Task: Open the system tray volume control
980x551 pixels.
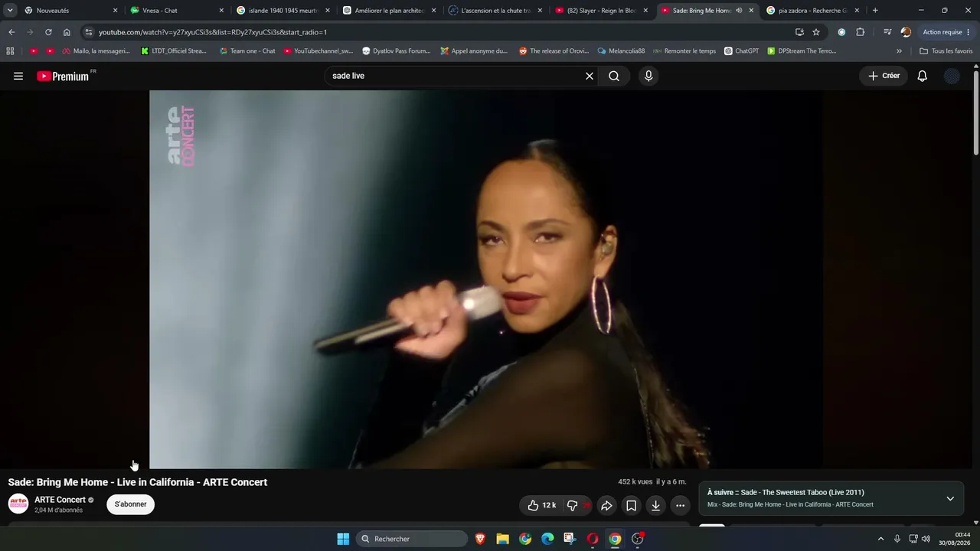Action: (x=926, y=539)
